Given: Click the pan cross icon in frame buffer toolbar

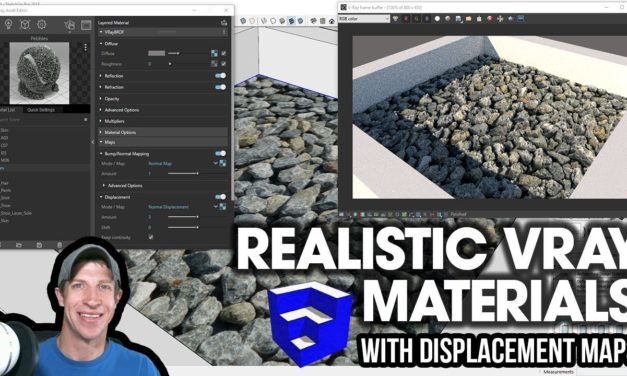Looking at the screenshot, I should [500, 18].
